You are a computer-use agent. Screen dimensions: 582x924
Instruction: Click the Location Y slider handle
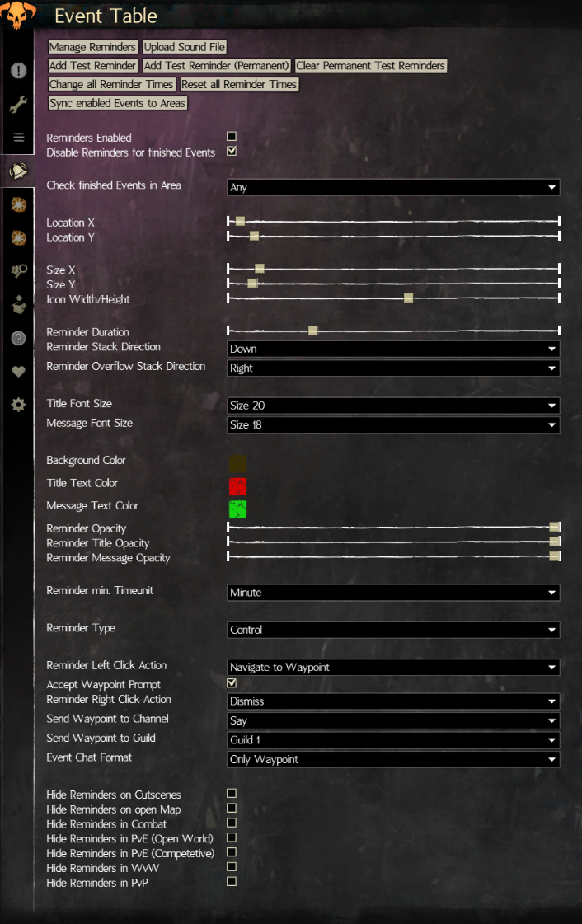pyautogui.click(x=254, y=236)
